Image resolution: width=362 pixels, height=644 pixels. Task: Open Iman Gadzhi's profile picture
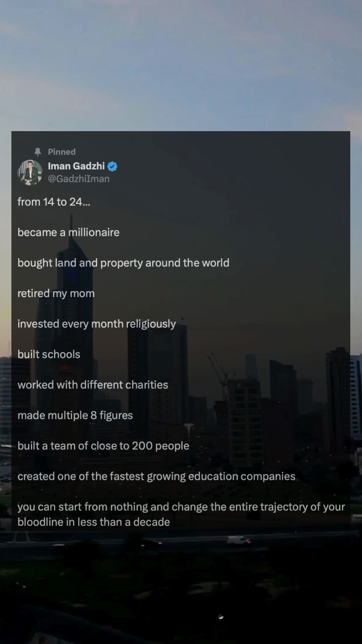(x=30, y=172)
